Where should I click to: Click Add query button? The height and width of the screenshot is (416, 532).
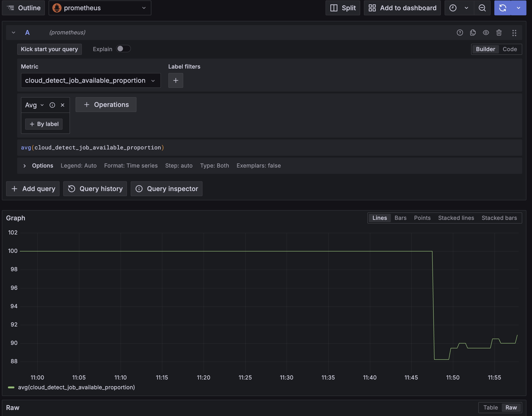pos(33,189)
